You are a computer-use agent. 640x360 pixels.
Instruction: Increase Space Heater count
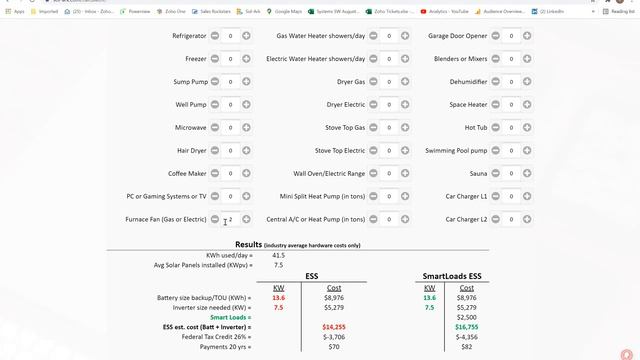point(527,104)
